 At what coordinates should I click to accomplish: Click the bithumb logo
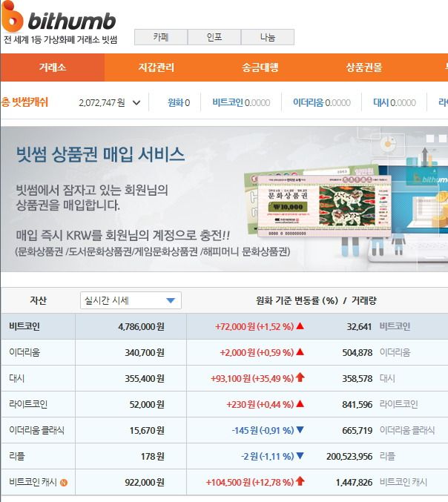click(x=59, y=16)
